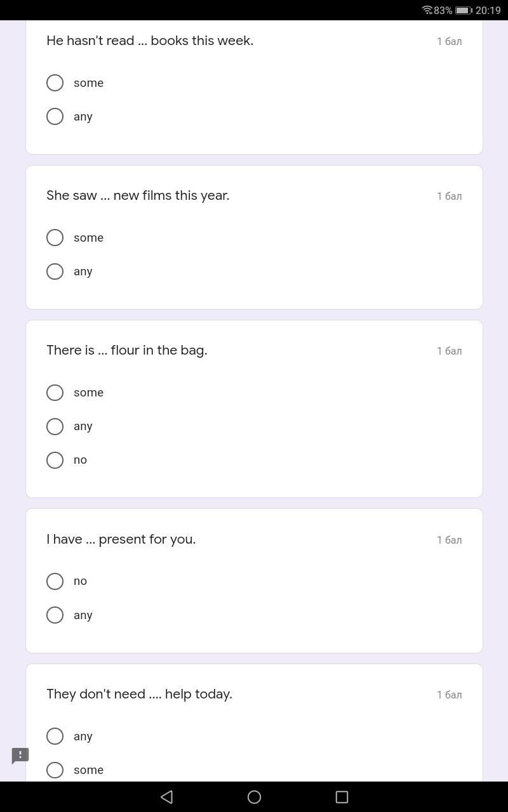
Task: Pick 'no' for flour in the bag
Action: click(55, 460)
